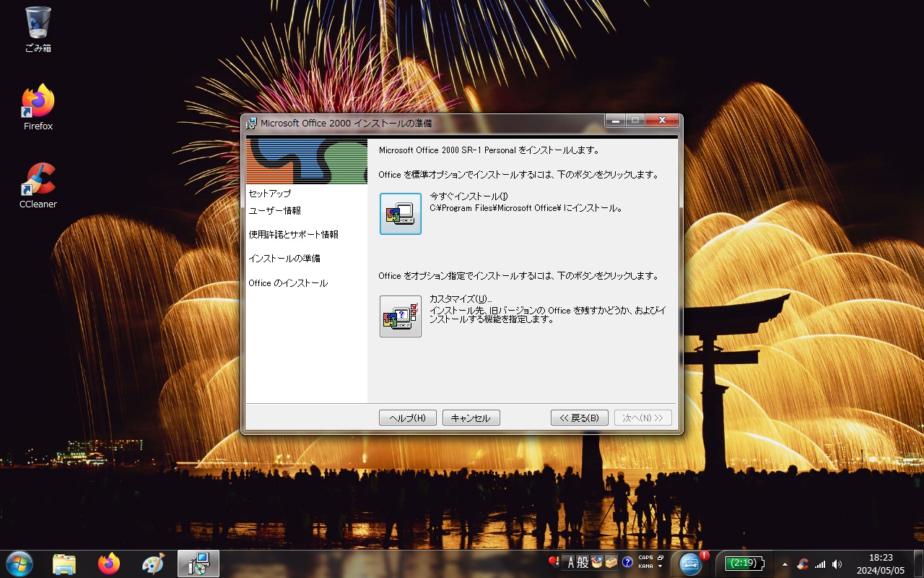This screenshot has width=924, height=578.
Task: Open Paint from the taskbar
Action: (154, 564)
